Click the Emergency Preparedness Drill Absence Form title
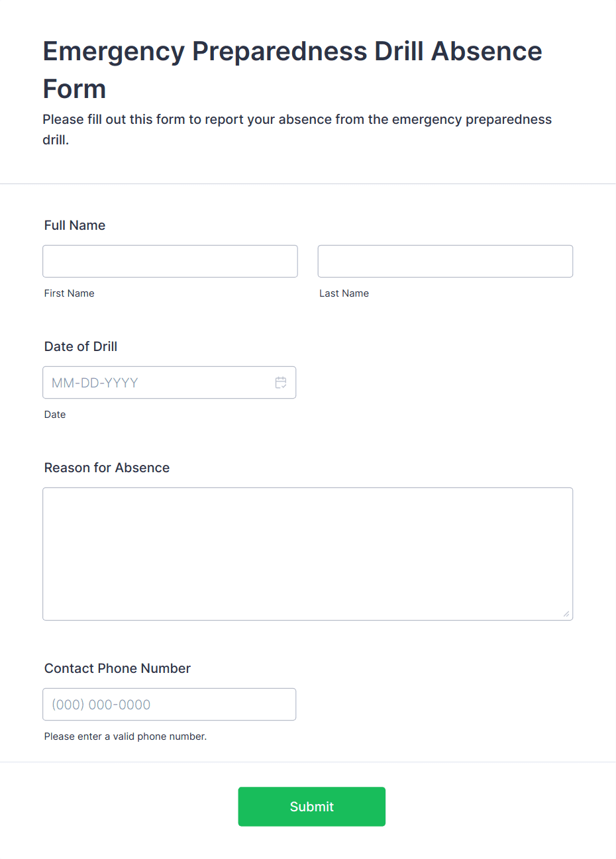616x859 pixels. (x=292, y=70)
